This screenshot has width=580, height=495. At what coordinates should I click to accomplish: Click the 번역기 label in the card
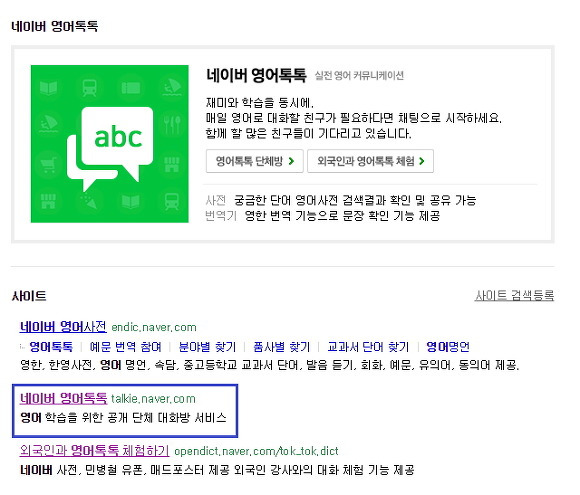pos(221,216)
